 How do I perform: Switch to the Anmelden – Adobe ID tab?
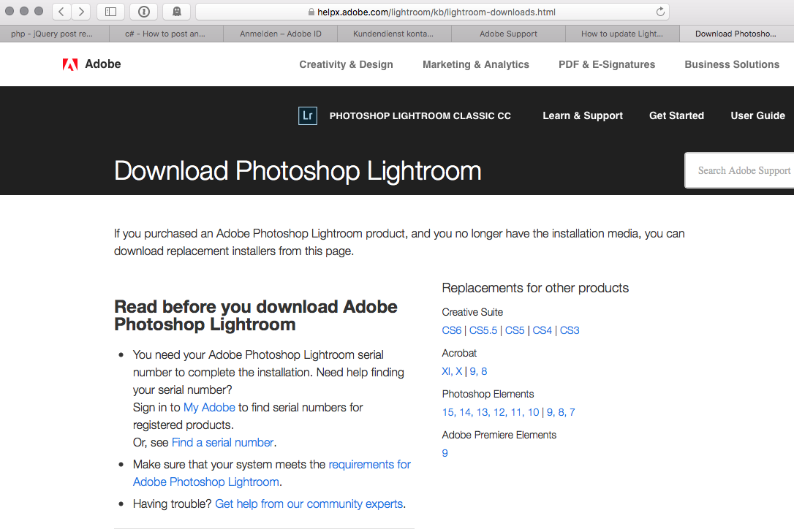point(280,34)
